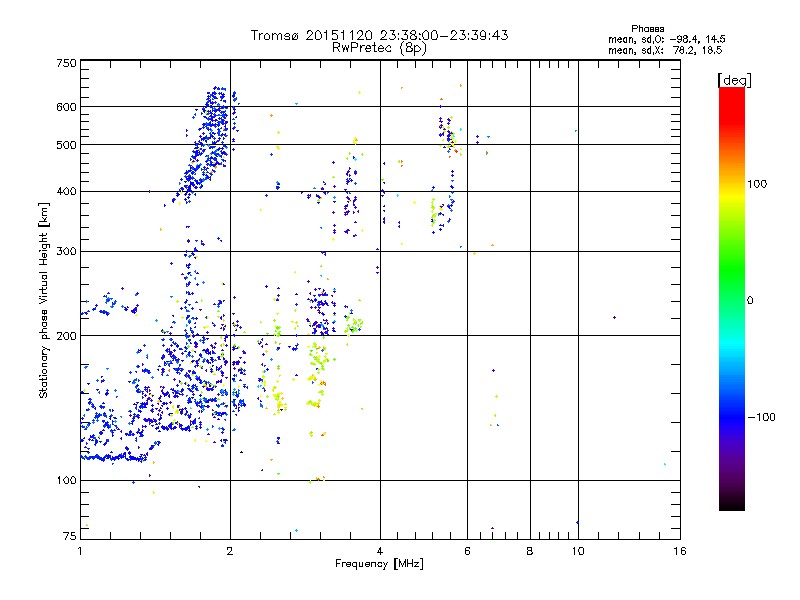This screenshot has height=600, width=800.
Task: Click the 'mean, sd,O: -98.4, 14.5' statistic
Action: 666,39
